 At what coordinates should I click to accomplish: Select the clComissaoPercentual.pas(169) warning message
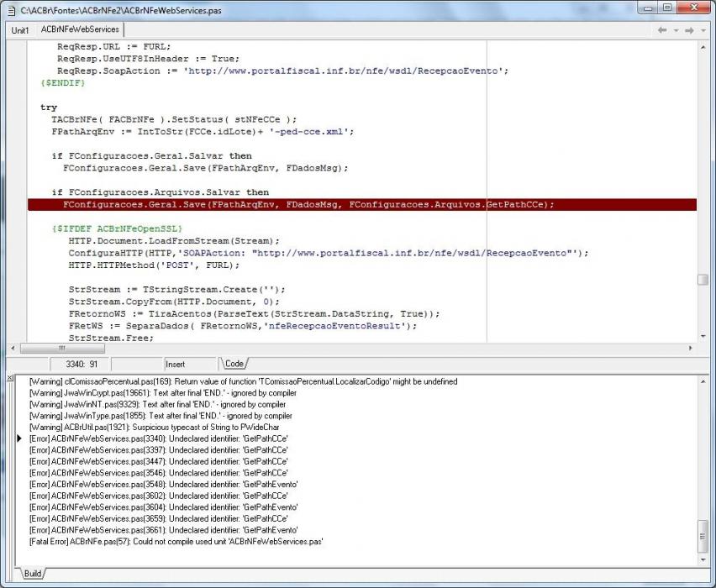coord(244,381)
